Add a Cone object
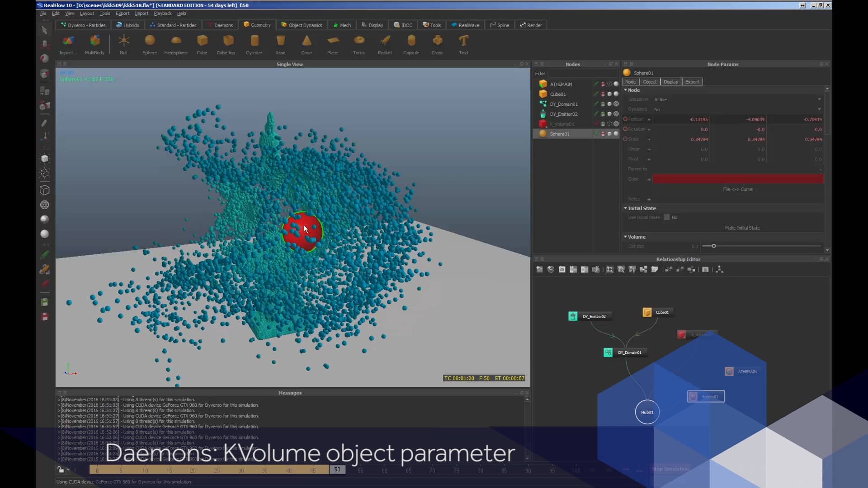868x488 pixels. 307,45
